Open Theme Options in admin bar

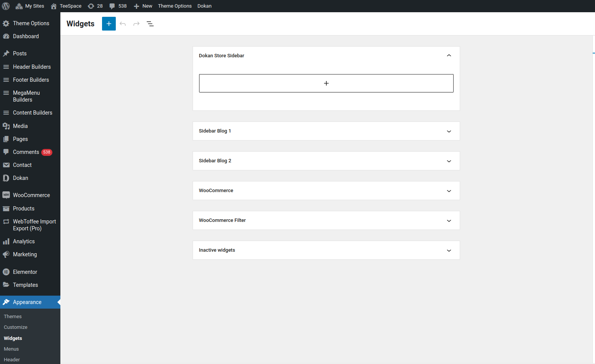(175, 6)
